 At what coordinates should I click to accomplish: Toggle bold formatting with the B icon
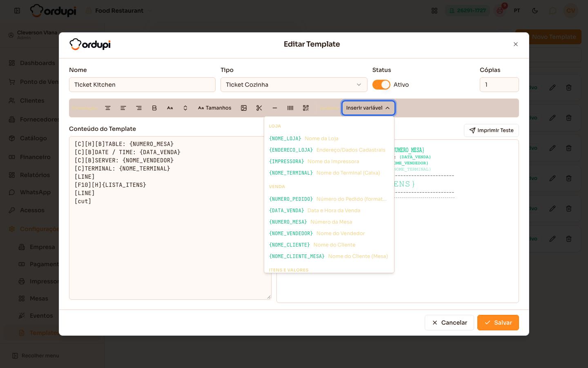(154, 108)
